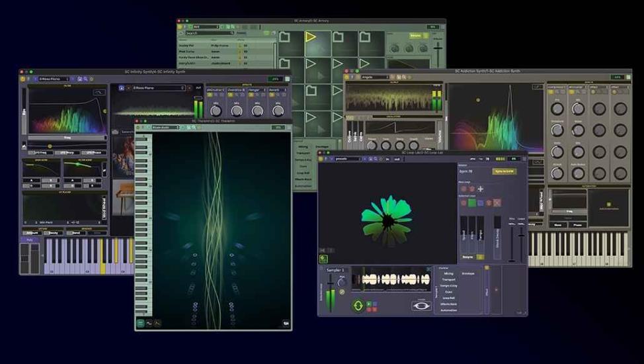The width and height of the screenshot is (644, 364).
Task: Click the yellow Sync to DAW button
Action: click(x=505, y=171)
